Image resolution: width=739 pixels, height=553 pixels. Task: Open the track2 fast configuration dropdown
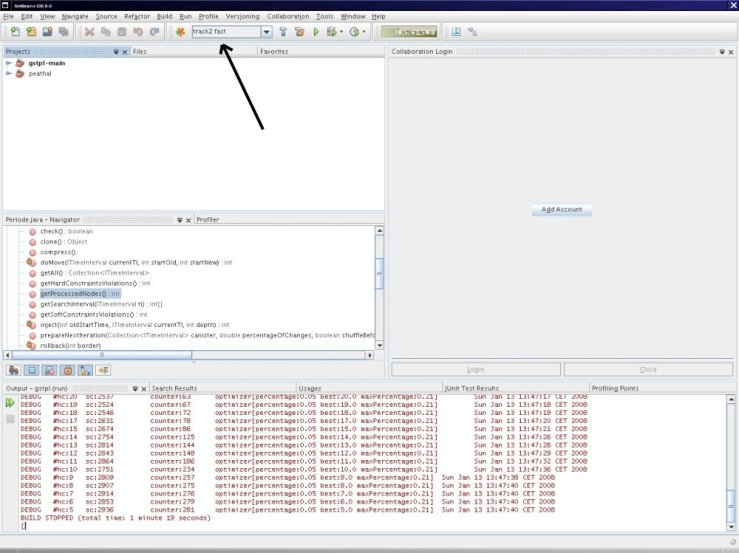click(266, 32)
